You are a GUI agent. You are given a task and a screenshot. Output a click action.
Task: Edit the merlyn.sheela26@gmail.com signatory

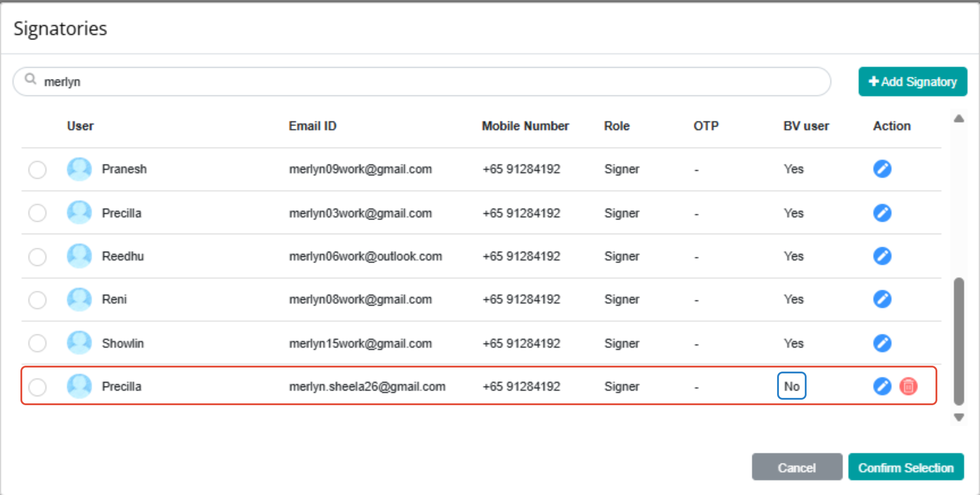882,386
